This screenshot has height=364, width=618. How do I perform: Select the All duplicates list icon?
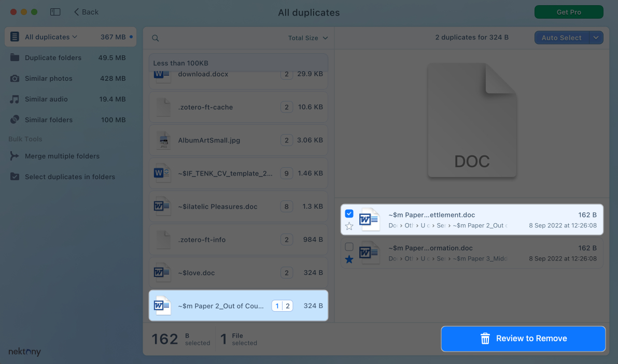click(15, 37)
